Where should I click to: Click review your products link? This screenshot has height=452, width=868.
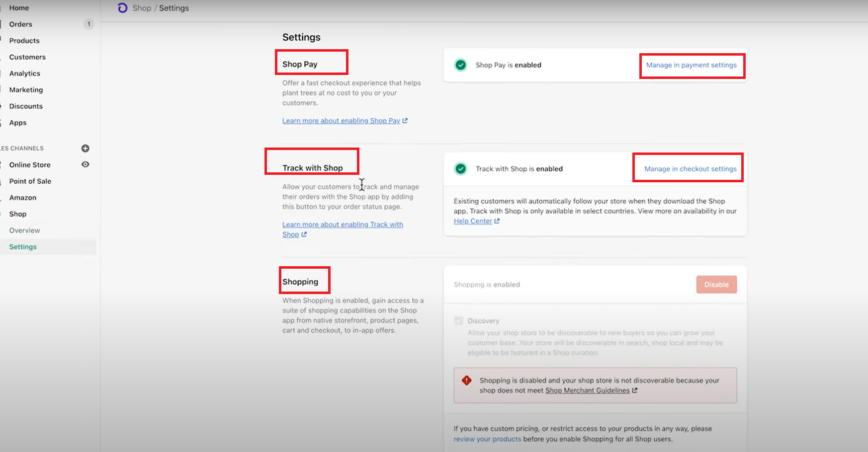pos(487,439)
